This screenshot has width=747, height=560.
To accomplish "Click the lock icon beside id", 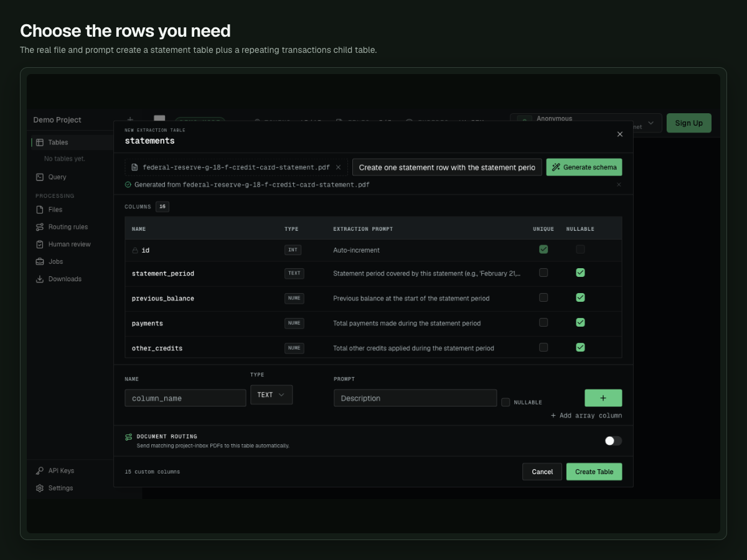I will [135, 250].
